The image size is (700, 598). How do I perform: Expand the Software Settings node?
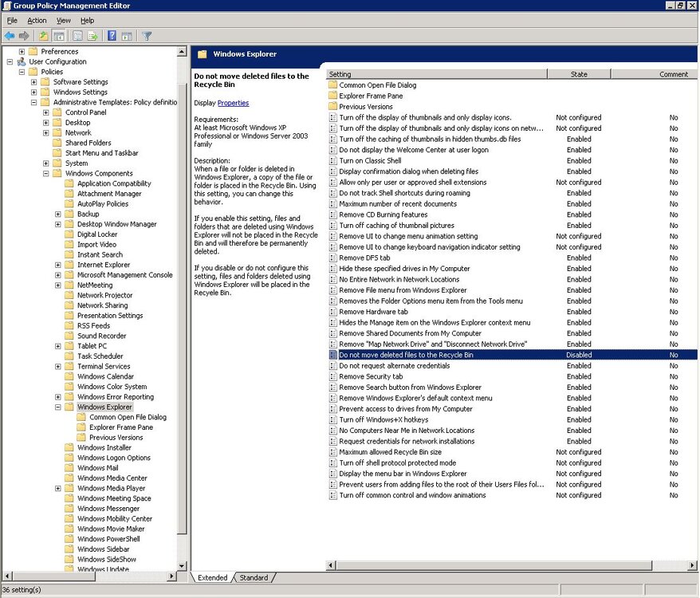pyautogui.click(x=33, y=82)
